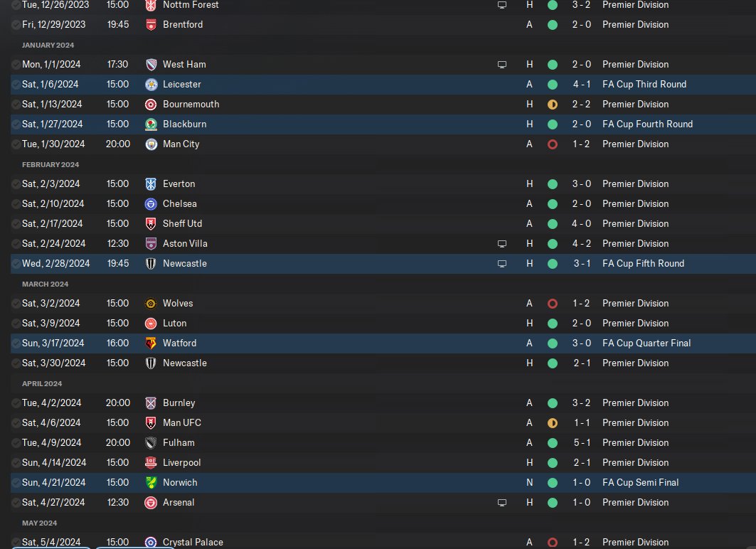This screenshot has width=756, height=549.
Task: Toggle the checkmark beside Sat, 2/3/2024
Action: (x=16, y=184)
